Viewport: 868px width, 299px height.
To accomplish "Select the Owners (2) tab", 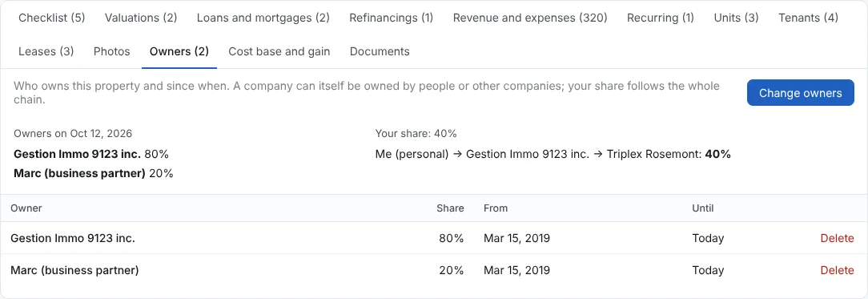I will [x=179, y=51].
